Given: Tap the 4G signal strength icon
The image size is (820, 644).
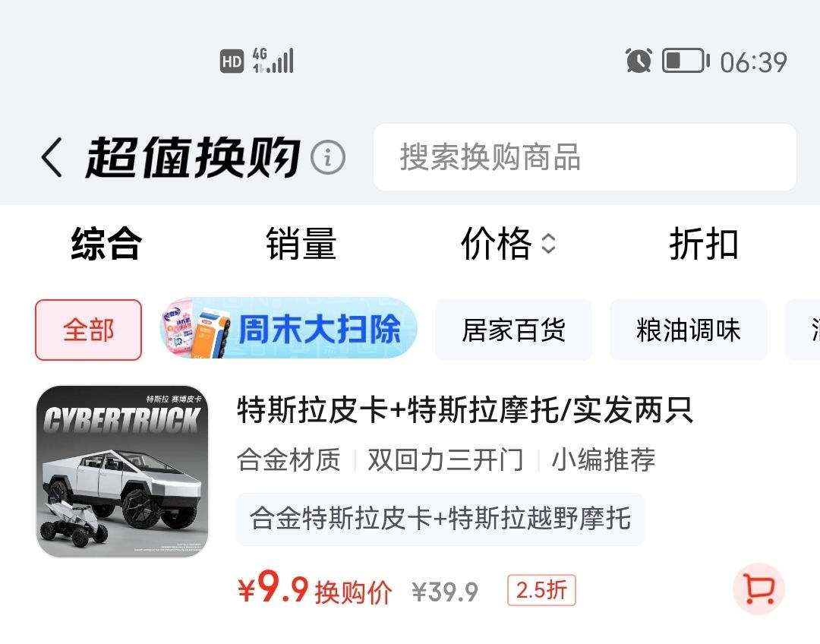Looking at the screenshot, I should (x=273, y=60).
